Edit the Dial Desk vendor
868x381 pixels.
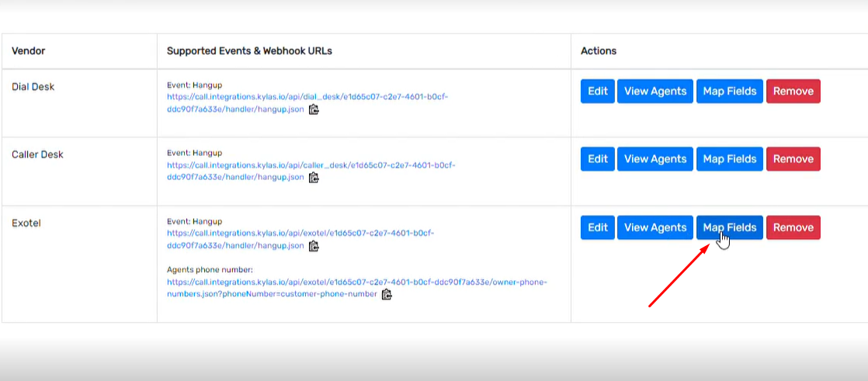(598, 92)
